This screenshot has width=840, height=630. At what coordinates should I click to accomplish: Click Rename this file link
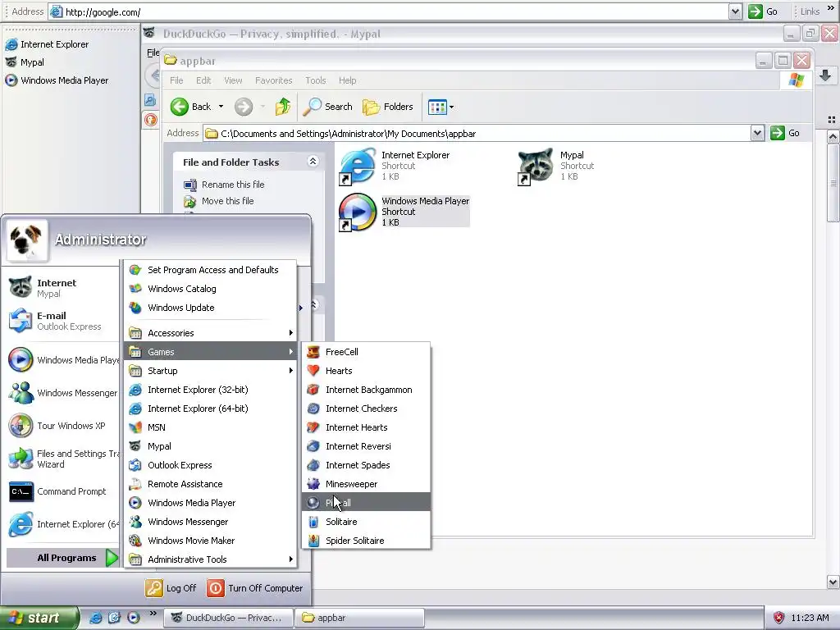click(x=232, y=185)
